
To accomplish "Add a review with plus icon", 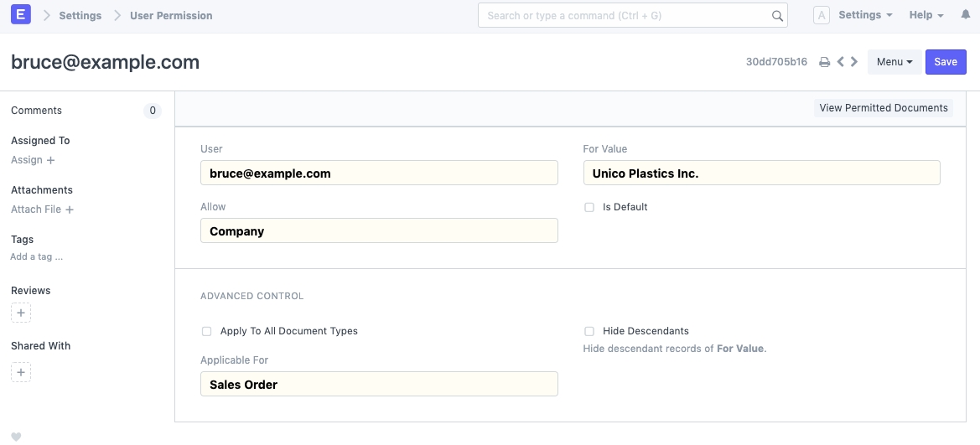I will pos(21,313).
